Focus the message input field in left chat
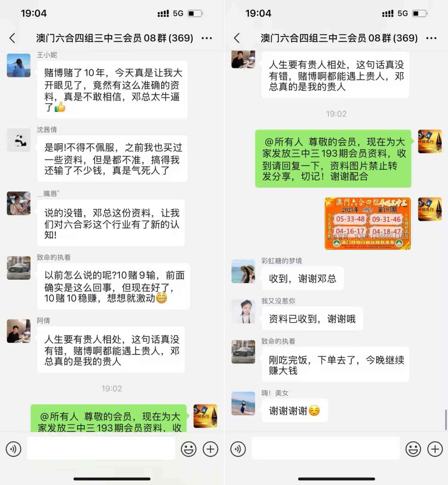The width and height of the screenshot is (448, 485). (x=101, y=448)
